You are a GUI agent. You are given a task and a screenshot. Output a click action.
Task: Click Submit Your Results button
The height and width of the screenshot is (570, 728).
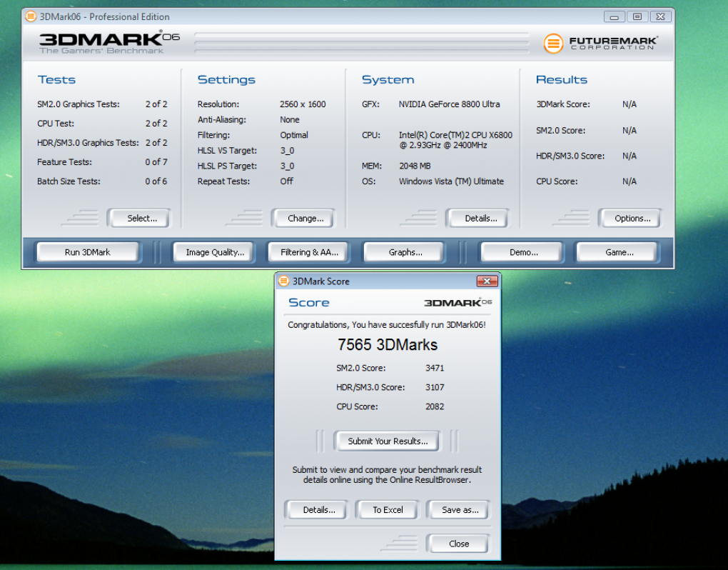click(388, 441)
